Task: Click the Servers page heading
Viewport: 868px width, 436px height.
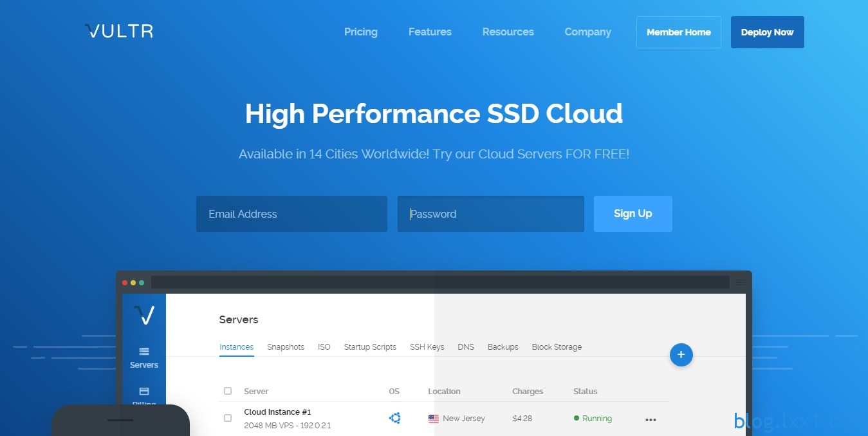Action: 239,319
